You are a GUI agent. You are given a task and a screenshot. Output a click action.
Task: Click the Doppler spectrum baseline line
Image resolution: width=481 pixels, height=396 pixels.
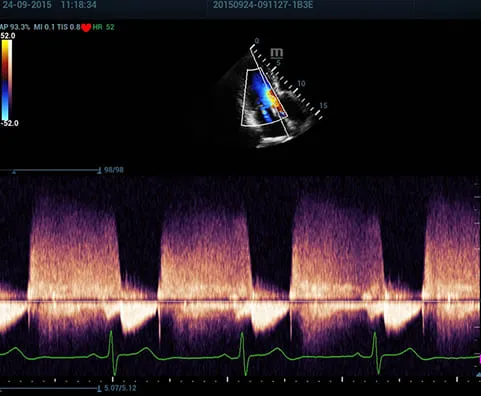[x=240, y=301]
